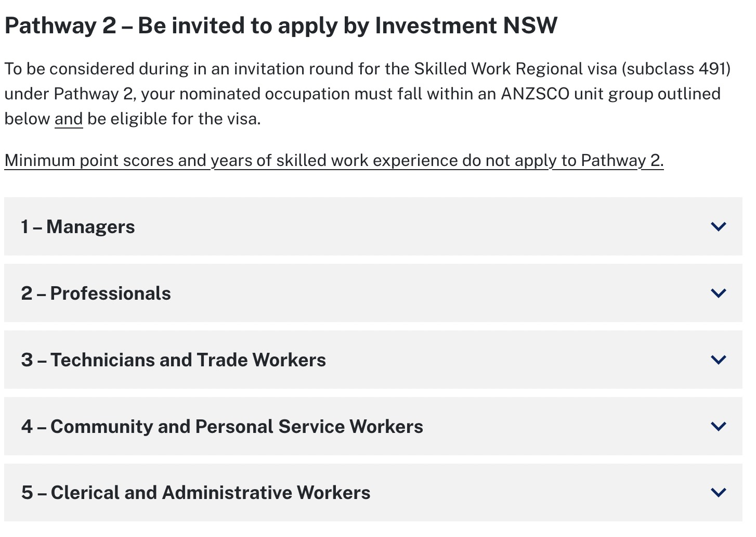Expand '3 – Technicians and Trade Workers' title
The image size is (756, 537).
(174, 360)
